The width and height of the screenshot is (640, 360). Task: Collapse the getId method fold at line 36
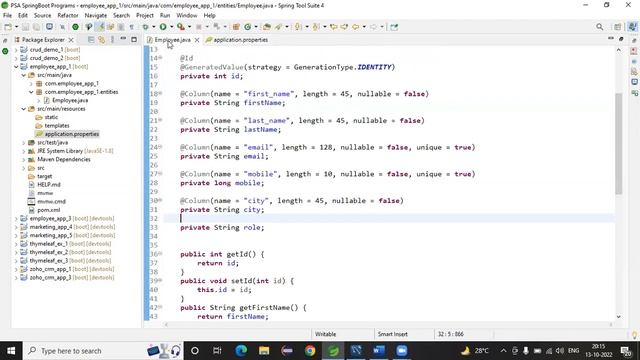point(160,254)
